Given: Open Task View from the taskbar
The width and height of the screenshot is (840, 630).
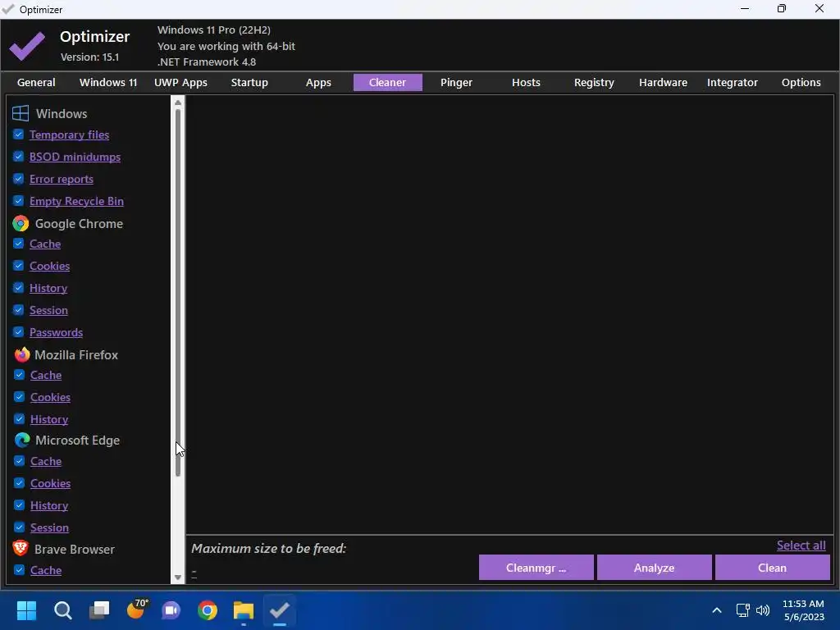Looking at the screenshot, I should pyautogui.click(x=99, y=610).
